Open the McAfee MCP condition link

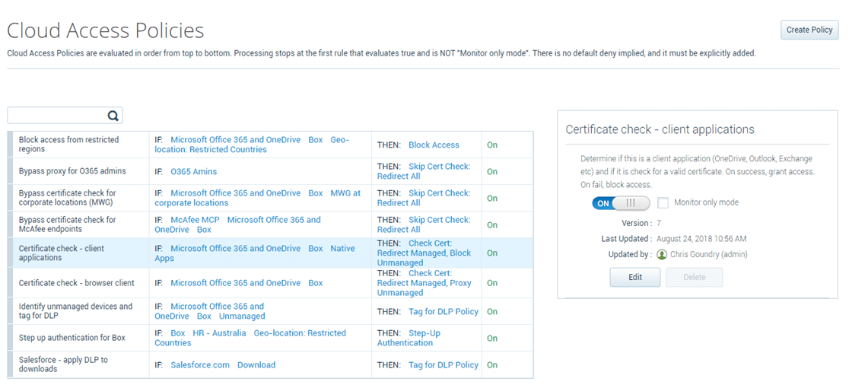(196, 220)
